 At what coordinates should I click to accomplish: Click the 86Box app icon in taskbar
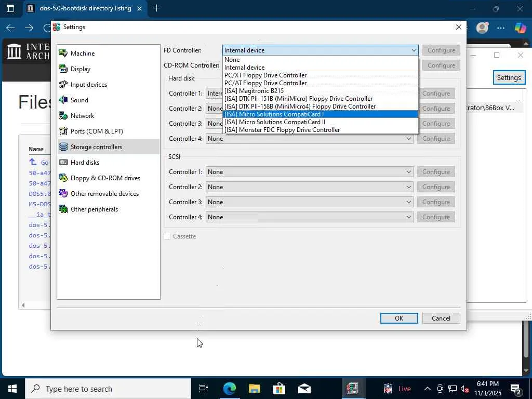coord(353,389)
